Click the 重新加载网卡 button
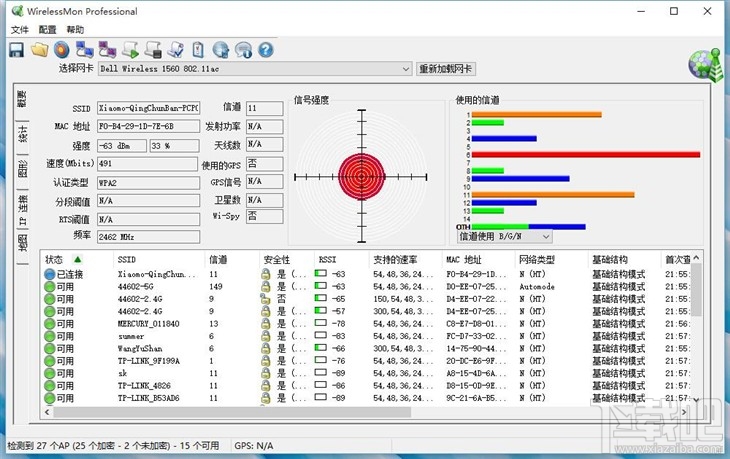 point(446,69)
